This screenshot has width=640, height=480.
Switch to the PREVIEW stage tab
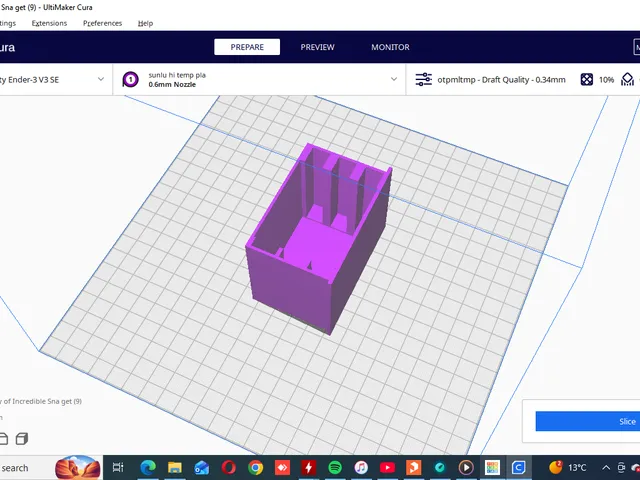318,47
